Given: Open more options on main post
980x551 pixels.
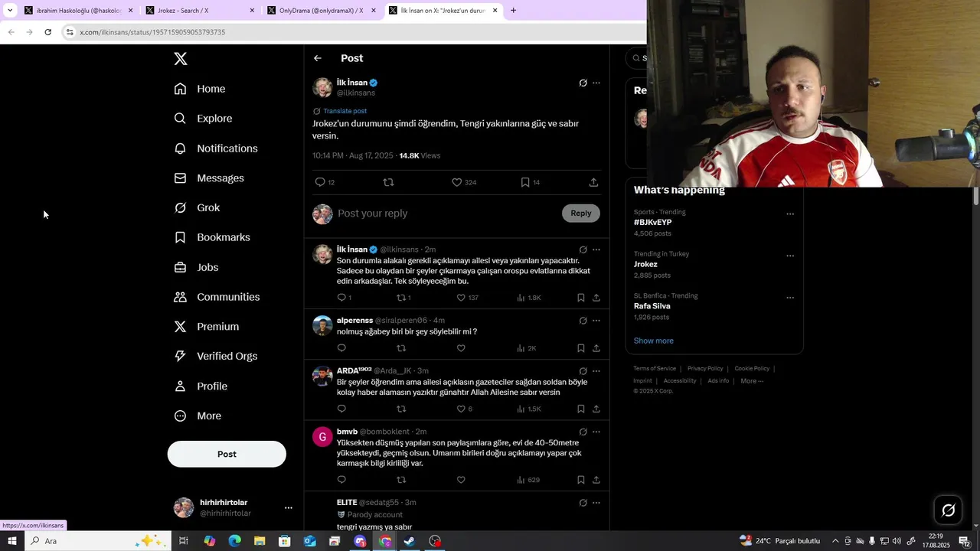Looking at the screenshot, I should click(x=596, y=83).
